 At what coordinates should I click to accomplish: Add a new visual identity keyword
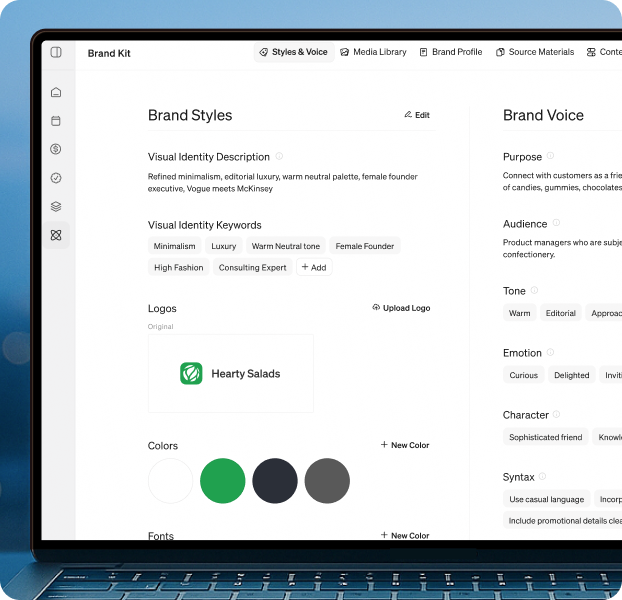click(x=314, y=267)
